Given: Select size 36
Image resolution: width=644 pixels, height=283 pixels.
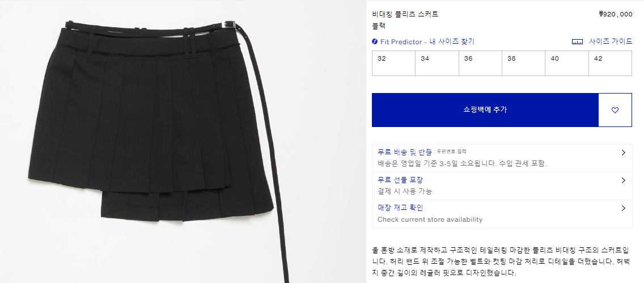Looking at the screenshot, I should pyautogui.click(x=481, y=64).
